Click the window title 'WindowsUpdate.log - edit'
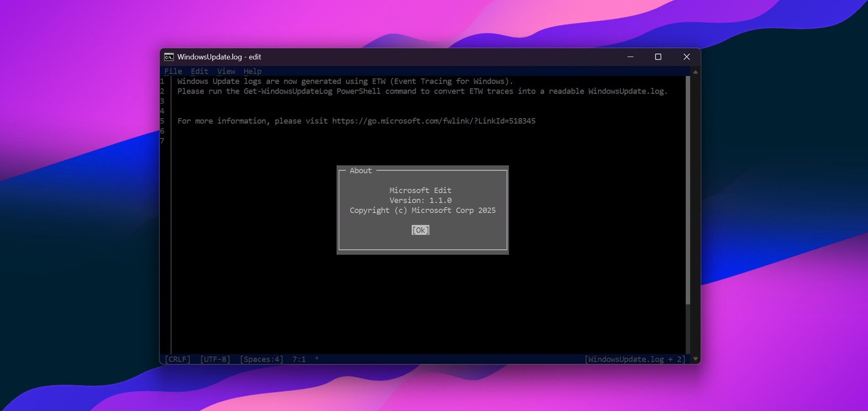Viewport: 868px width, 411px height. (x=219, y=57)
